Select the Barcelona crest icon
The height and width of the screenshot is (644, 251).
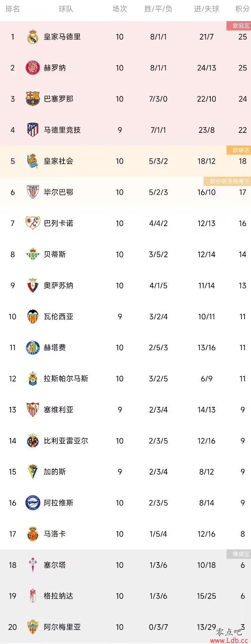[33, 99]
